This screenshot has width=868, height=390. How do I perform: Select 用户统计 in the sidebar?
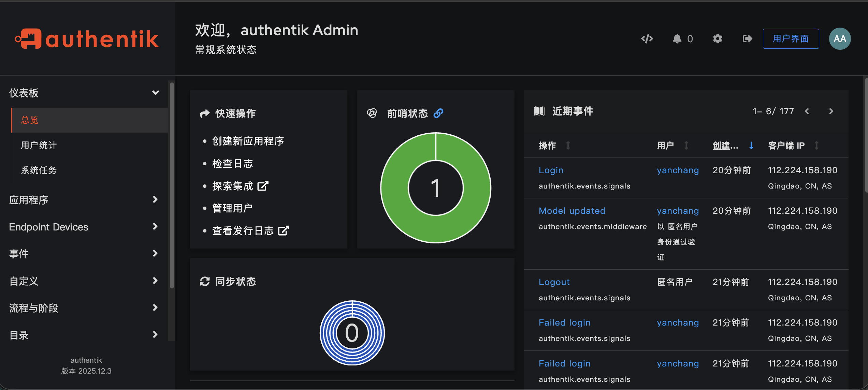[39, 145]
